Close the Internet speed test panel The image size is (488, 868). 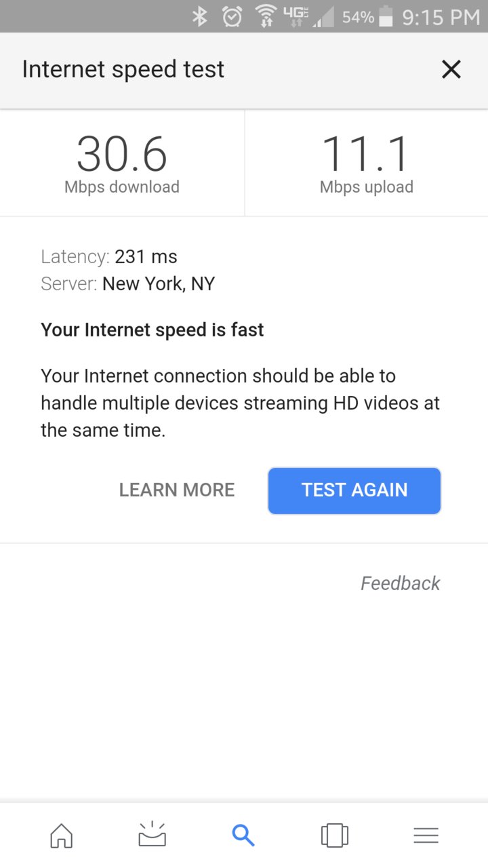451,69
